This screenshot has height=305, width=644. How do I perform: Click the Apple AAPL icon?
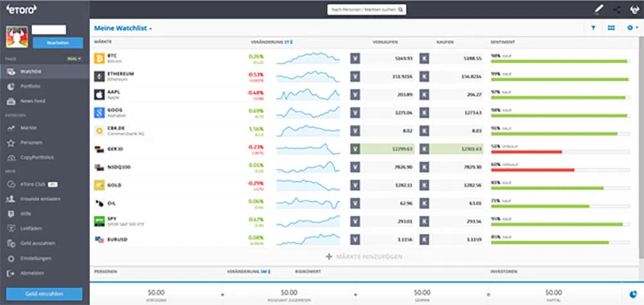click(x=99, y=95)
